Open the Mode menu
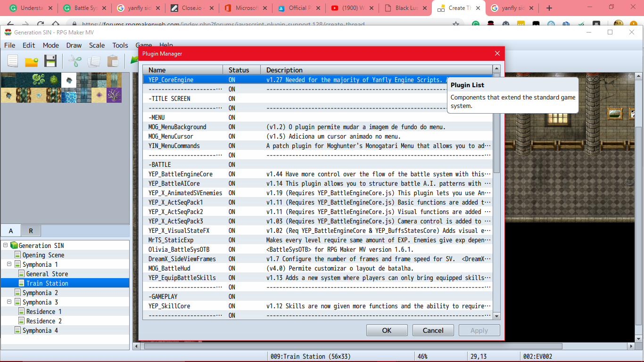Screen dimensions: 644x362 pyautogui.click(x=51, y=45)
